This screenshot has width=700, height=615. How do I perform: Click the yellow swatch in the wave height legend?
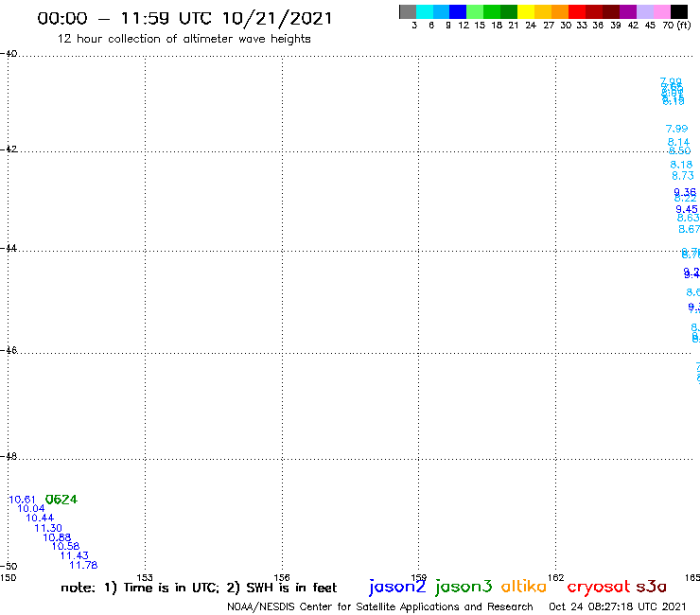(526, 11)
